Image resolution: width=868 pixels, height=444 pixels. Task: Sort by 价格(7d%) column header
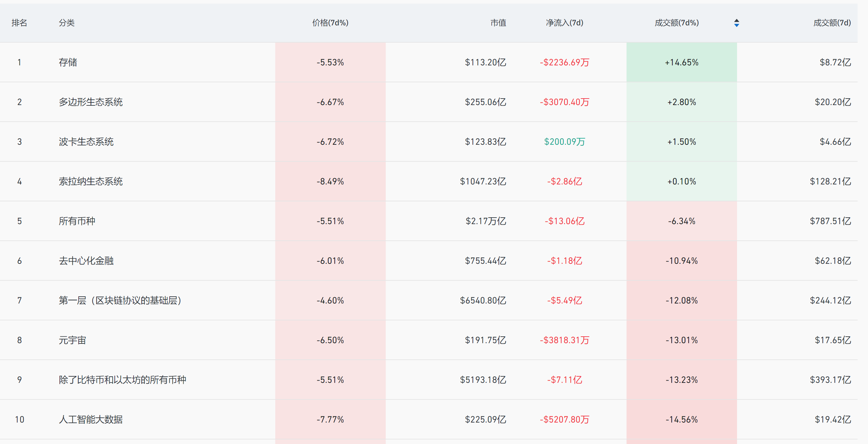coord(330,23)
